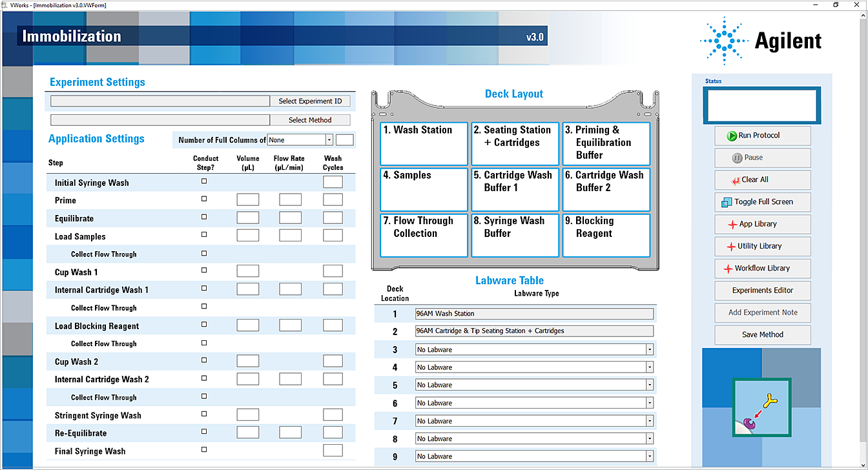This screenshot has height=470, width=868.
Task: Tick the Load Samples conduct checkbox
Action: tap(205, 235)
